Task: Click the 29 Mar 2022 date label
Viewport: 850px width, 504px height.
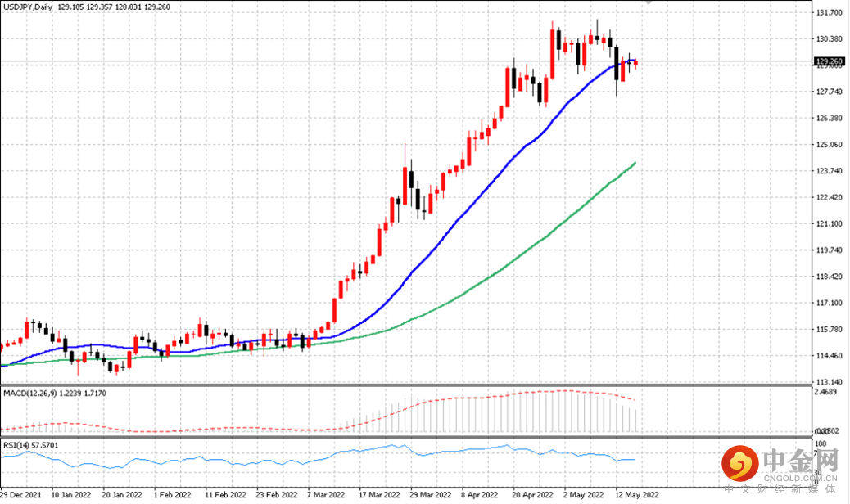Action: [431, 495]
